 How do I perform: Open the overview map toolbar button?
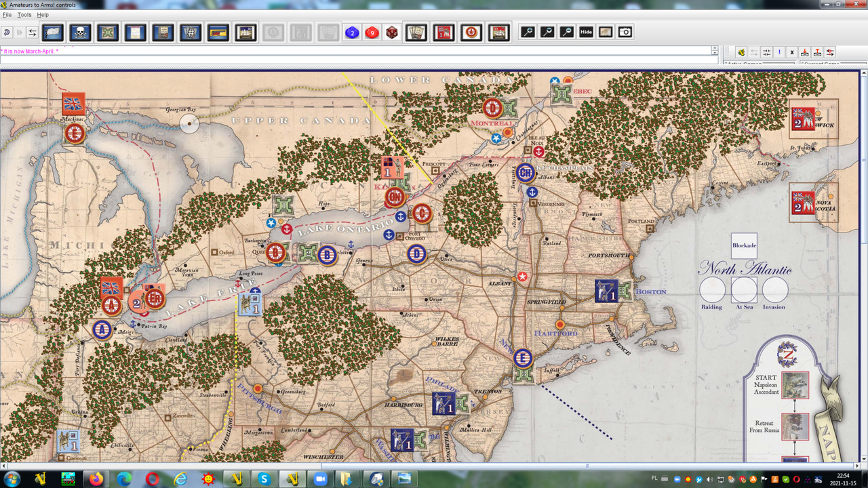pyautogui.click(x=606, y=32)
